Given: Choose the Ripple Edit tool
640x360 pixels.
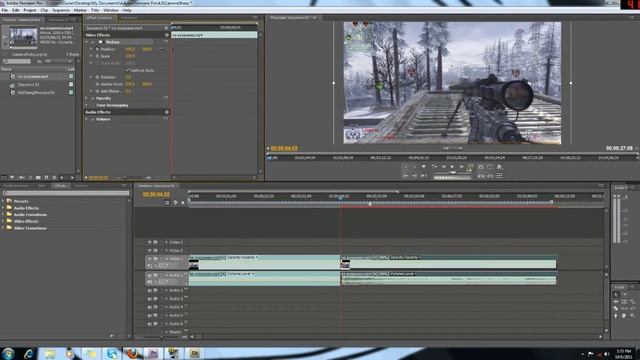Looking at the screenshot, I should coord(616,302).
